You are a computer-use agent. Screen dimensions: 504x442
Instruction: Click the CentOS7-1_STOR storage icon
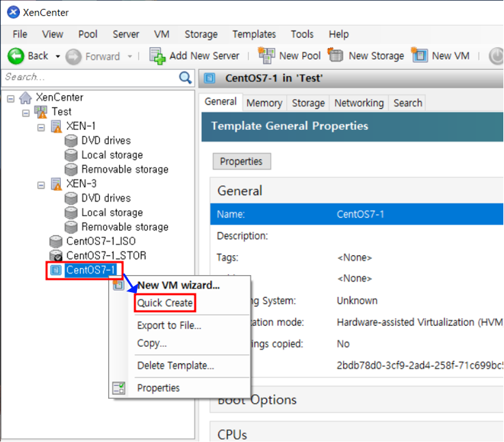point(56,256)
